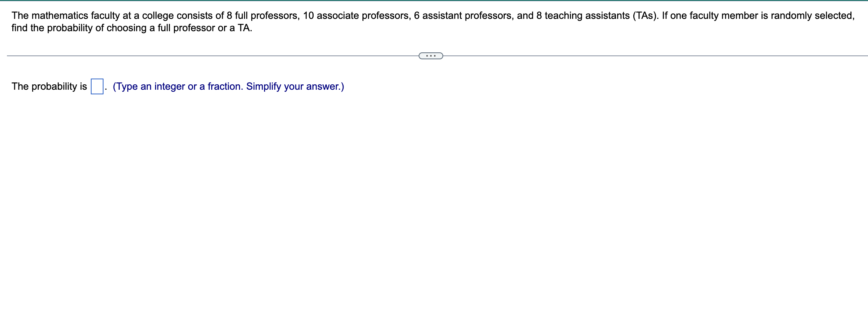Click the words '8 teaching assistants'
This screenshot has height=325, width=868.
583,16
